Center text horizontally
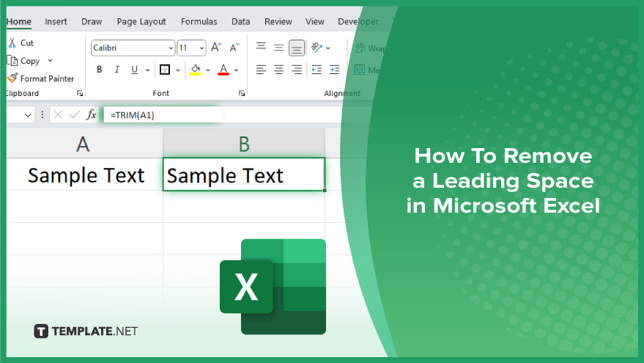Image resolution: width=644 pixels, height=363 pixels. [x=279, y=70]
